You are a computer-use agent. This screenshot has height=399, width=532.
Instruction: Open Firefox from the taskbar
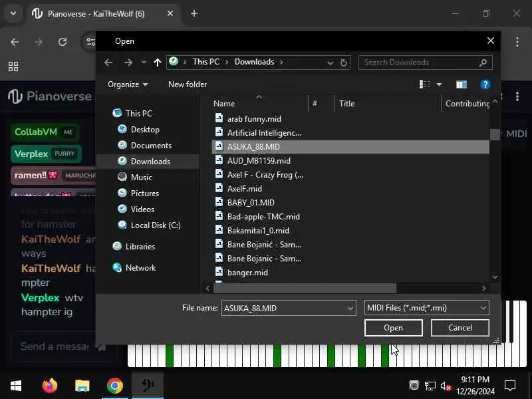[50, 386]
